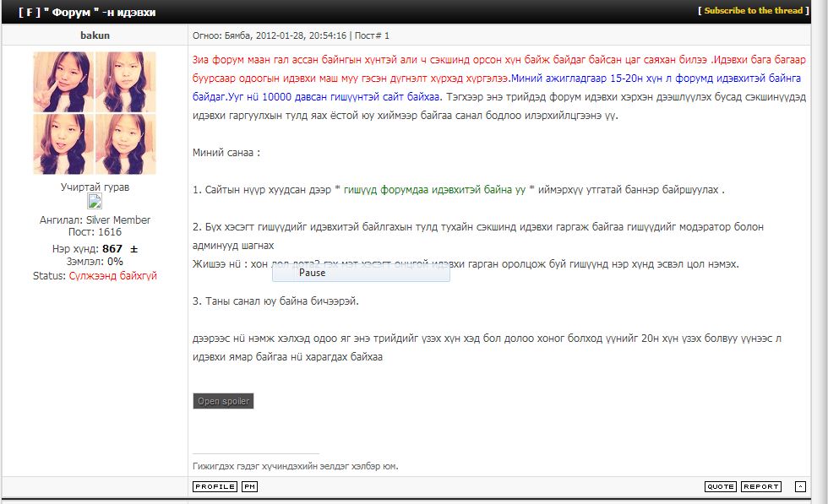Screen dimensions: 828x504
Task: Click the reputation value 867
Action: pos(112,248)
